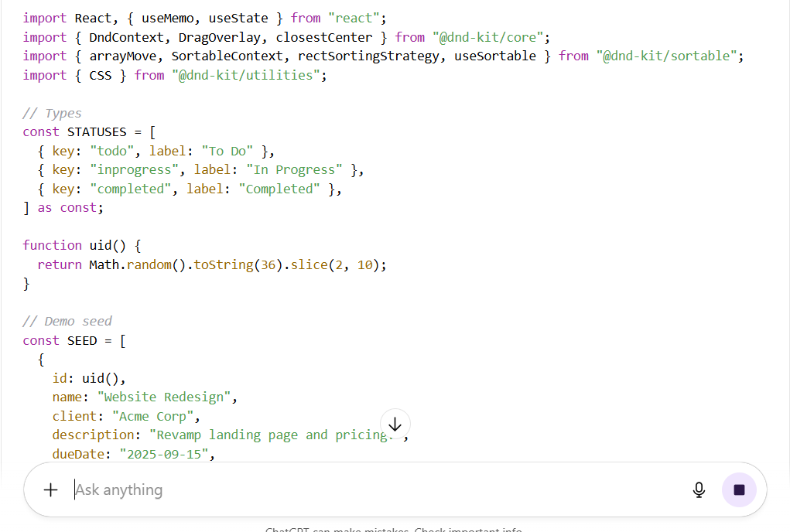Click "const SEED = [" line

pyautogui.click(x=74, y=341)
